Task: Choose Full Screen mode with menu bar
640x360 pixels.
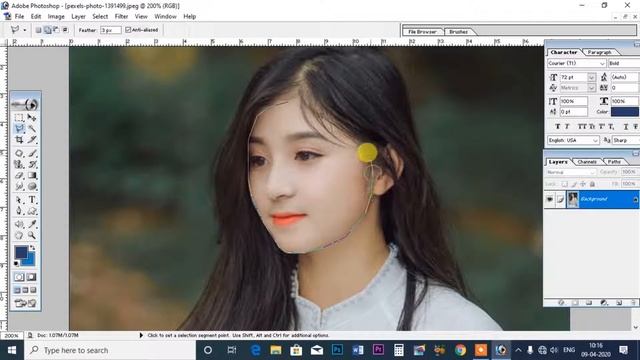Action: [x=25, y=290]
